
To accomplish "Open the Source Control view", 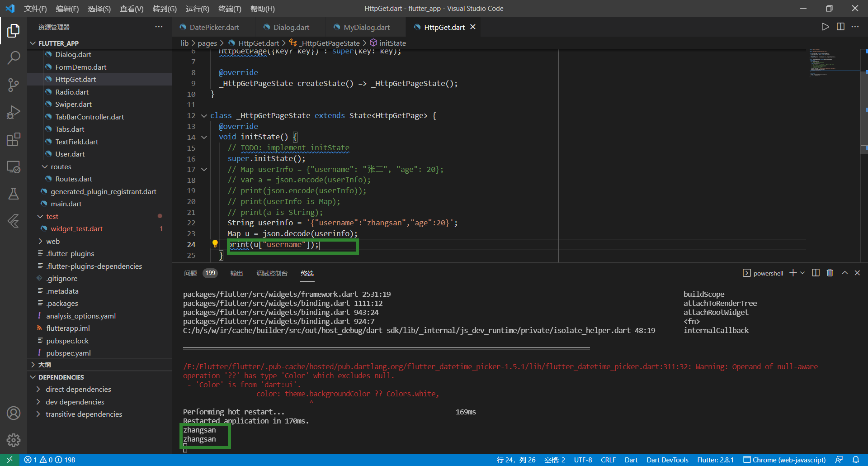I will [14, 85].
